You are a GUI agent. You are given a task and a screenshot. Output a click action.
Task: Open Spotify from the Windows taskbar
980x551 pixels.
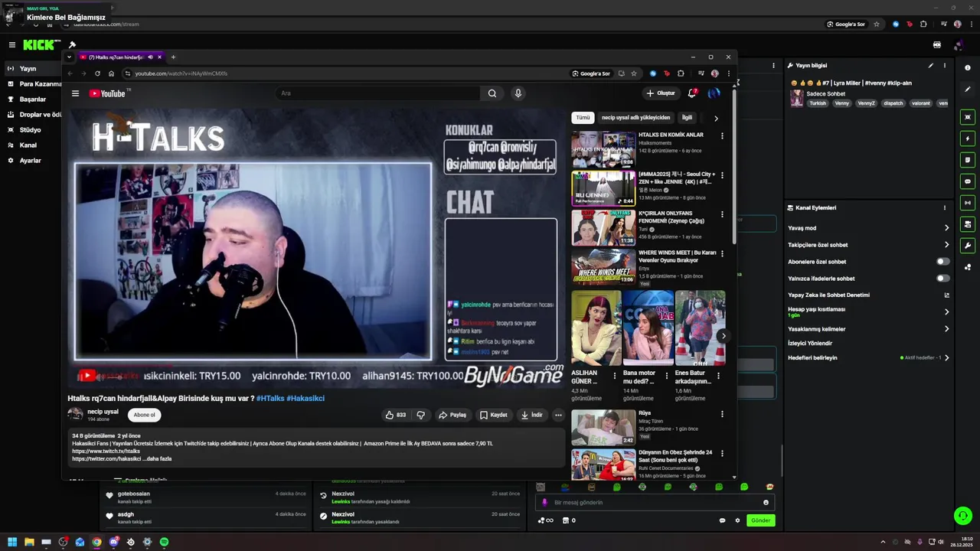164,542
